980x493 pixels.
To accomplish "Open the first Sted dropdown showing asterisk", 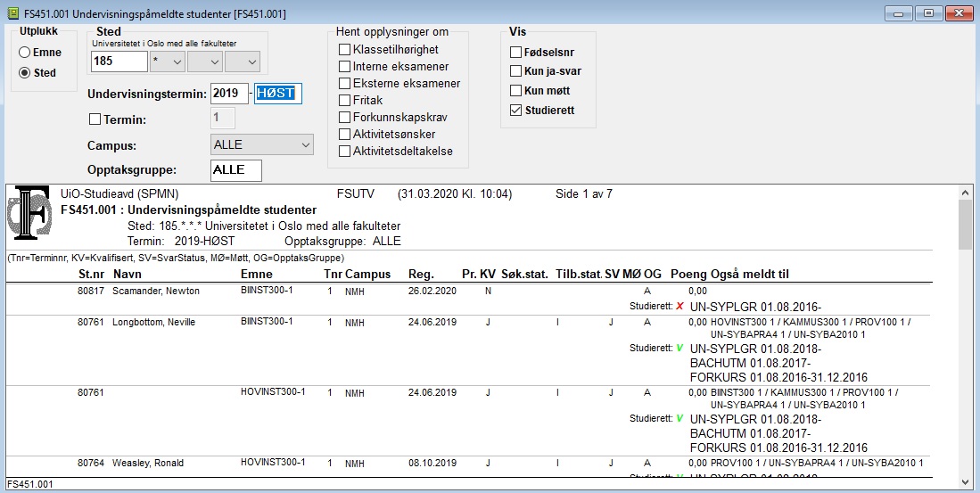I will click(x=168, y=62).
